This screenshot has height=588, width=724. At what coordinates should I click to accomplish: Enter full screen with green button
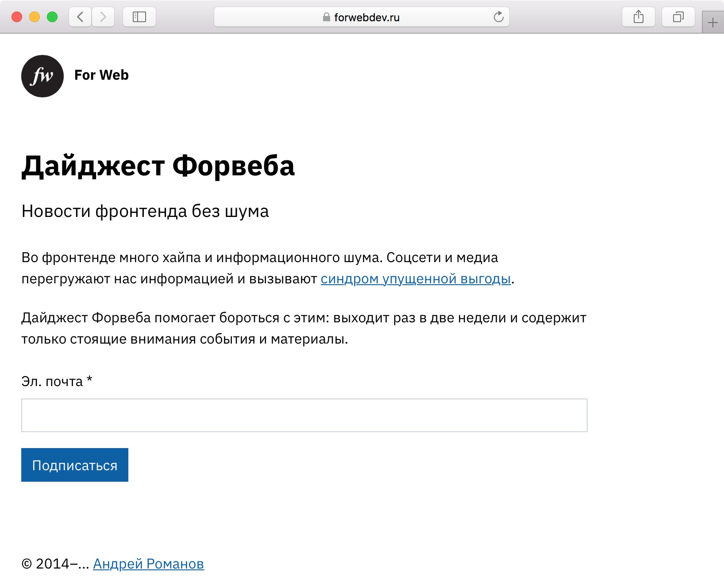[52, 17]
